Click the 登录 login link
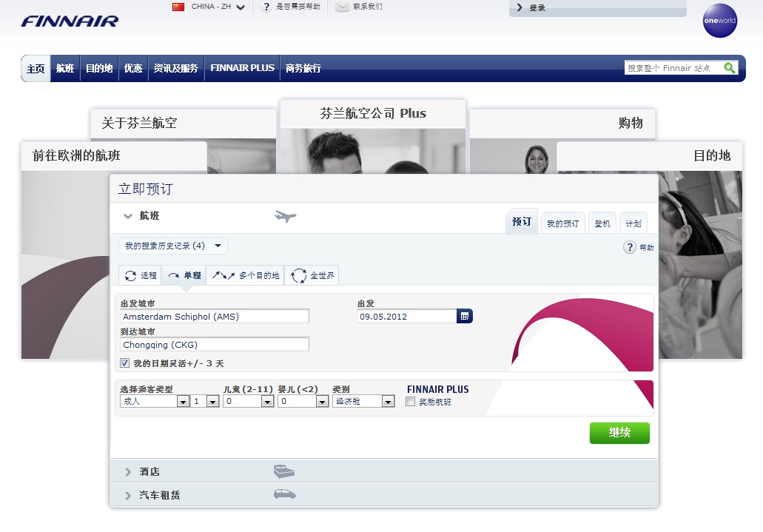This screenshot has height=532, width=763. click(537, 7)
